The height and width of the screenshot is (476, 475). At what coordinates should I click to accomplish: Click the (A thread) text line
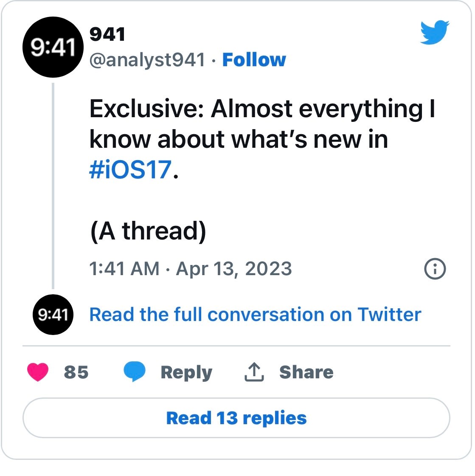point(148,231)
